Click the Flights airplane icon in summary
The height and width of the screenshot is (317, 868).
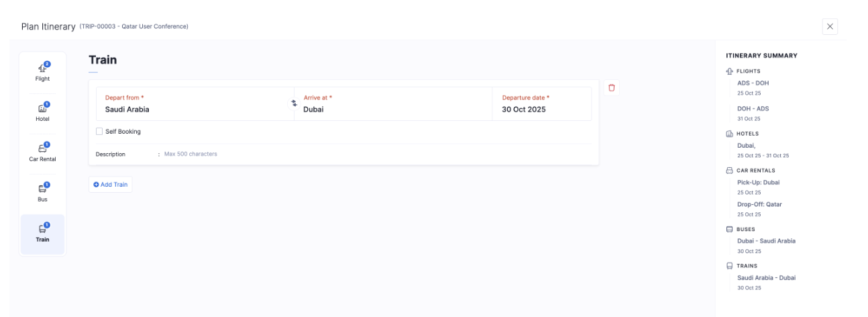[x=730, y=71]
